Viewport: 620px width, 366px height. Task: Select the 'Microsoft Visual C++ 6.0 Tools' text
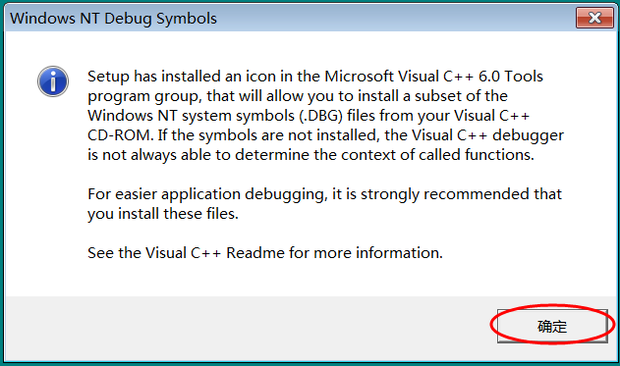(434, 76)
